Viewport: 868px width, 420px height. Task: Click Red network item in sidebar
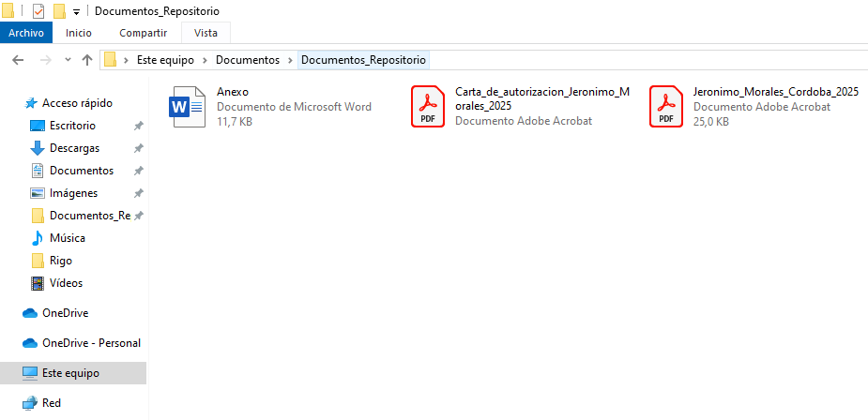[x=52, y=403]
